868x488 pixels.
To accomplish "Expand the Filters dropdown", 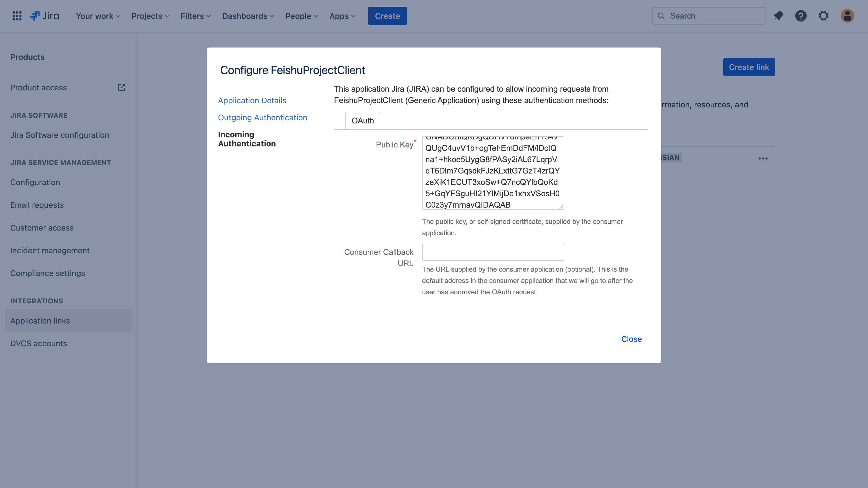I will point(196,16).
